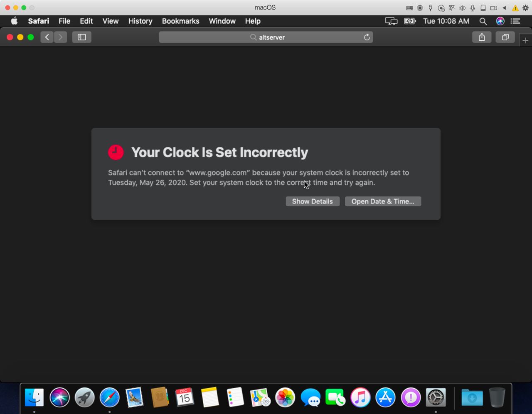Open Notification Center list icon
532x414 pixels.
[x=516, y=21]
